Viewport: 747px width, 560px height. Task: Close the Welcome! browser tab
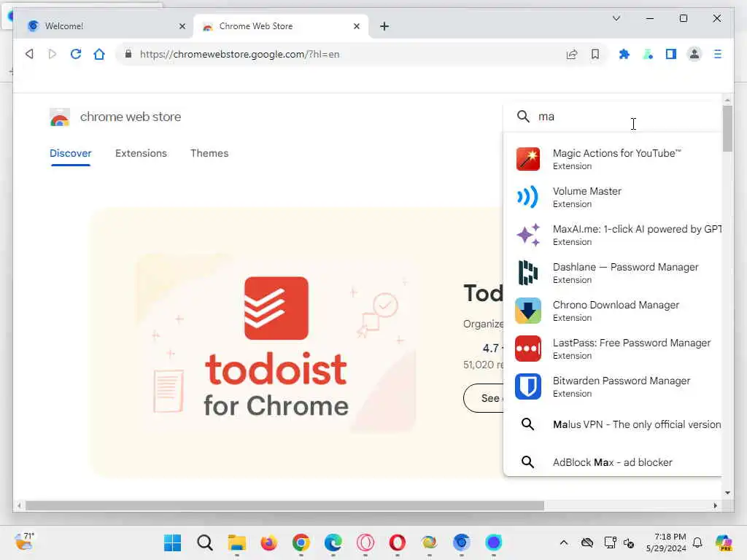pos(182,26)
